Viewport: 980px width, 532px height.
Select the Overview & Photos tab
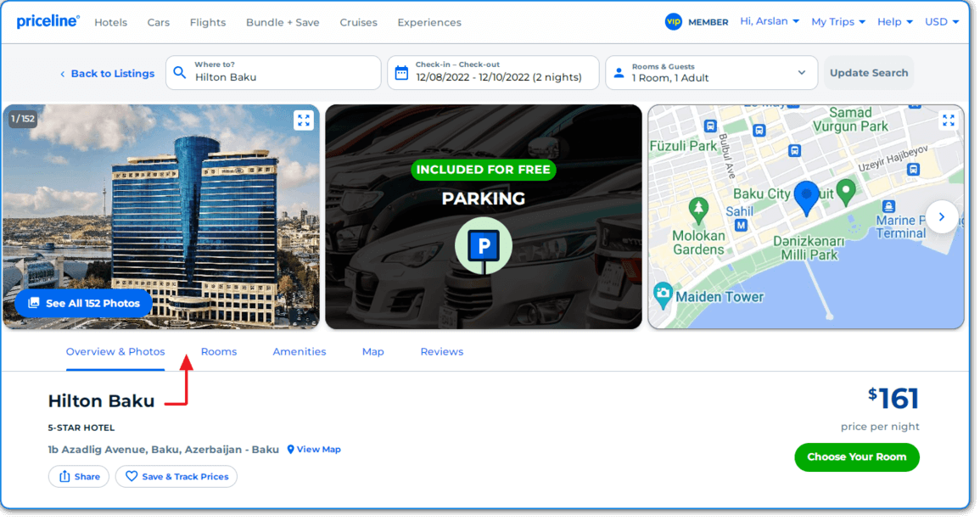115,352
